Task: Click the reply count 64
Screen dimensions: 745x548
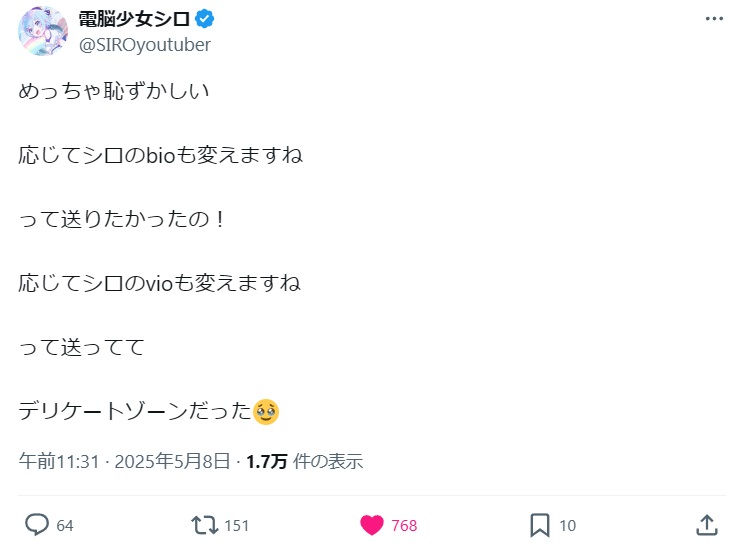Action: [65, 526]
